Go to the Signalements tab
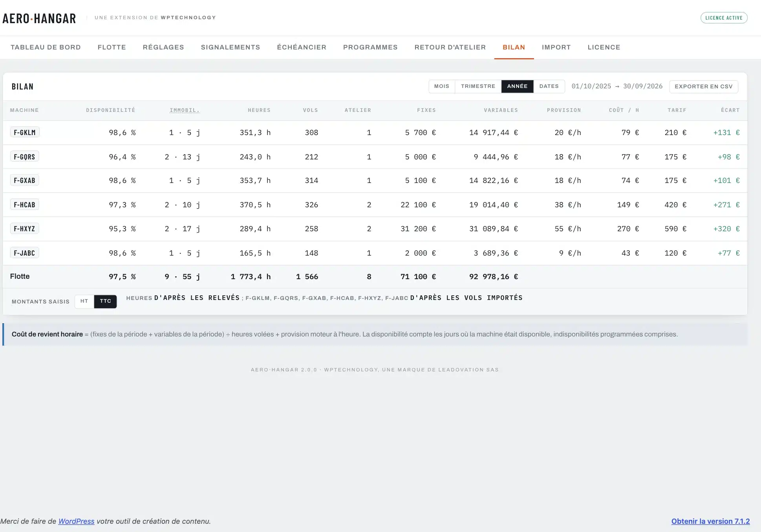This screenshot has width=761, height=532. (230, 47)
